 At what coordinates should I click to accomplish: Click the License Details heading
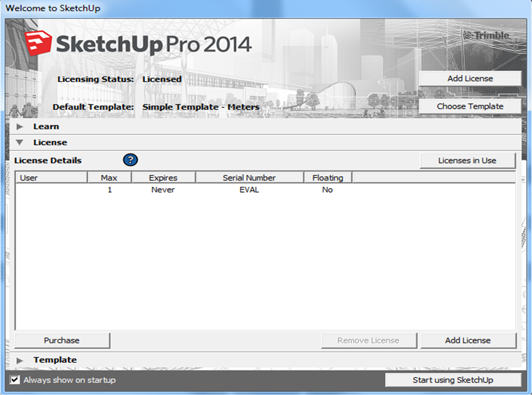pyautogui.click(x=48, y=161)
